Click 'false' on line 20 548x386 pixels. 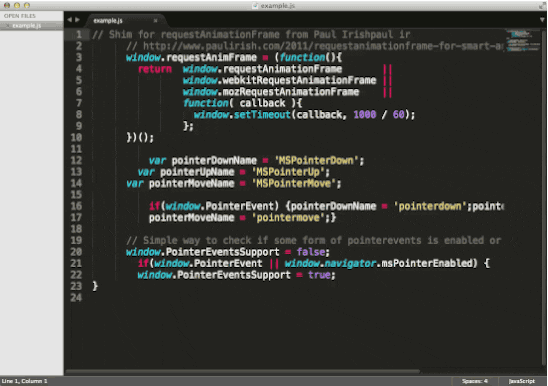(311, 252)
